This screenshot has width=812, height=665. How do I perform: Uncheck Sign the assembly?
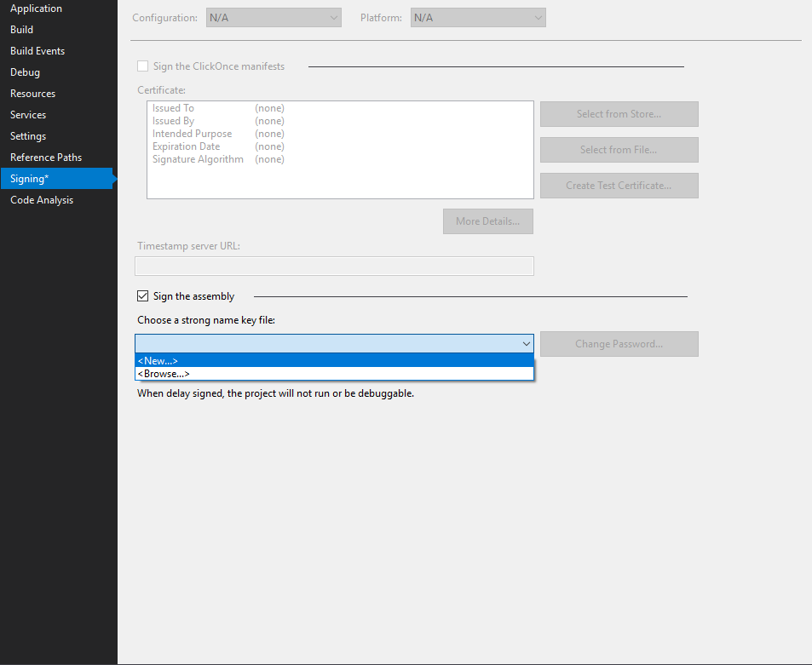[142, 295]
